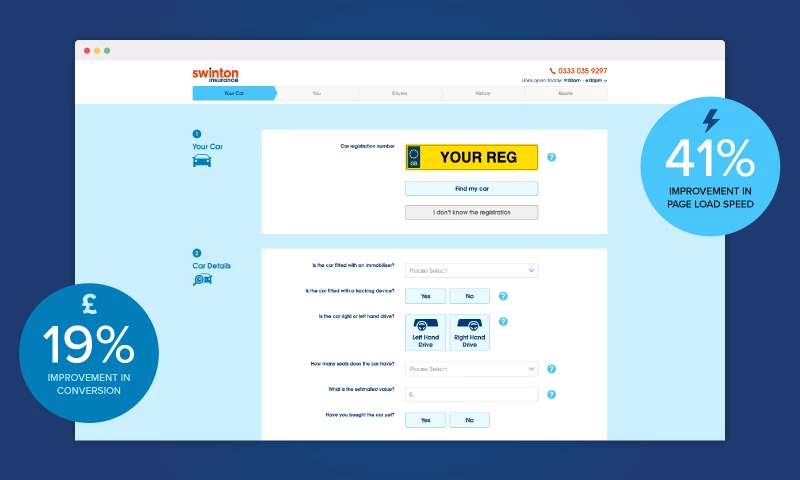
Task: Go to the History step tab
Action: (x=483, y=93)
